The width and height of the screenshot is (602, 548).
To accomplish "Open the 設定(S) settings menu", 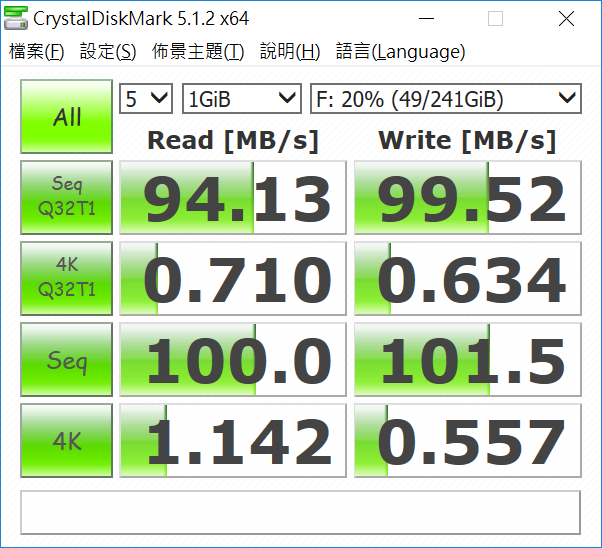I will pyautogui.click(x=108, y=51).
